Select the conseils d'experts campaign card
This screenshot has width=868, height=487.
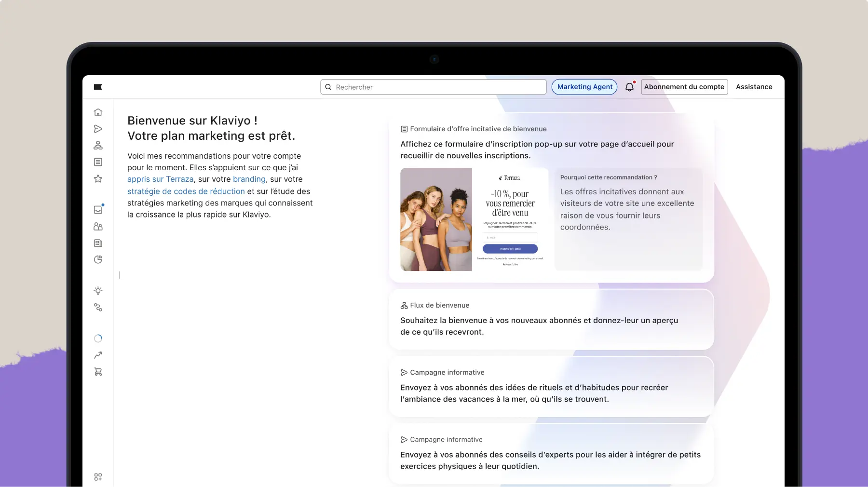click(551, 453)
